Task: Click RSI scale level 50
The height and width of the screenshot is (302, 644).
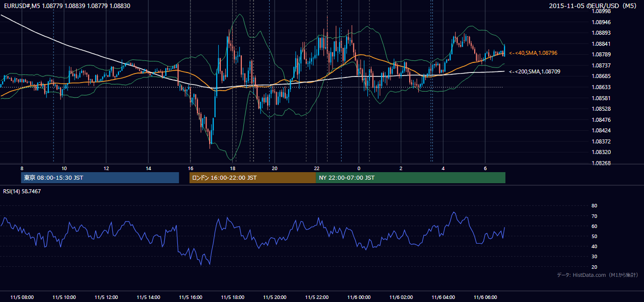Action: (594, 236)
